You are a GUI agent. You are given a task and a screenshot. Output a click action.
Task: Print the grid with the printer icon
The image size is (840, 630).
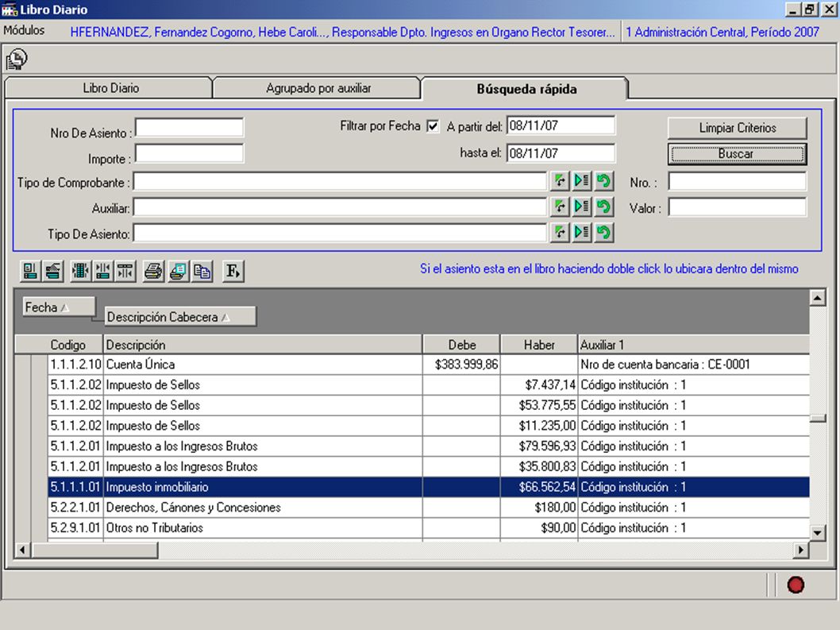point(153,271)
